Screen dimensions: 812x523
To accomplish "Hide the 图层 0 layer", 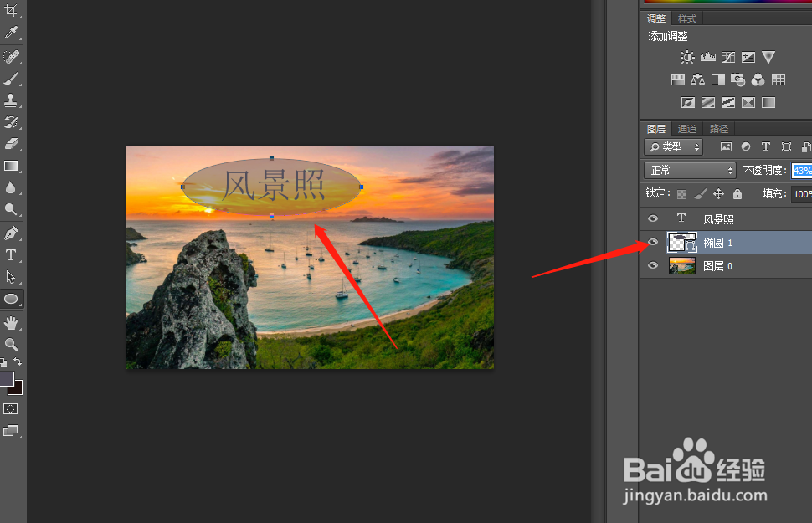I will coord(653,265).
